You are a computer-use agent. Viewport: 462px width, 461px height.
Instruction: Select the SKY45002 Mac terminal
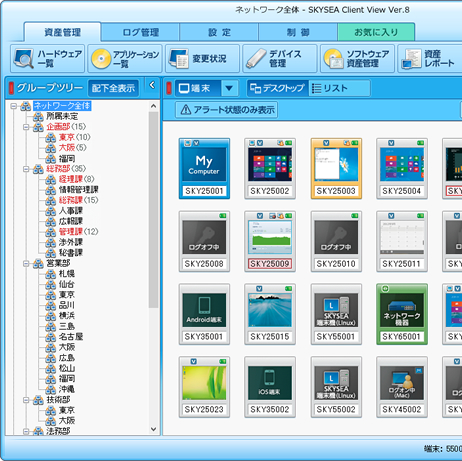point(402,387)
